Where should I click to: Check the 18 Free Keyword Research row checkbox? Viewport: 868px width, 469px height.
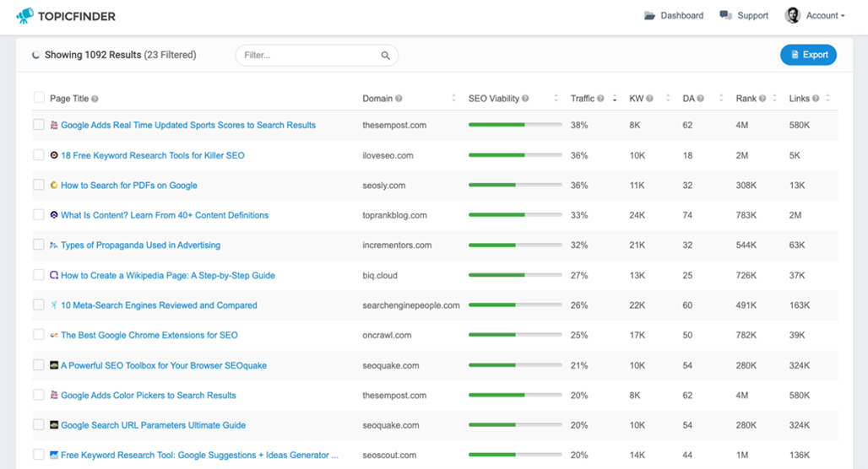click(x=38, y=155)
